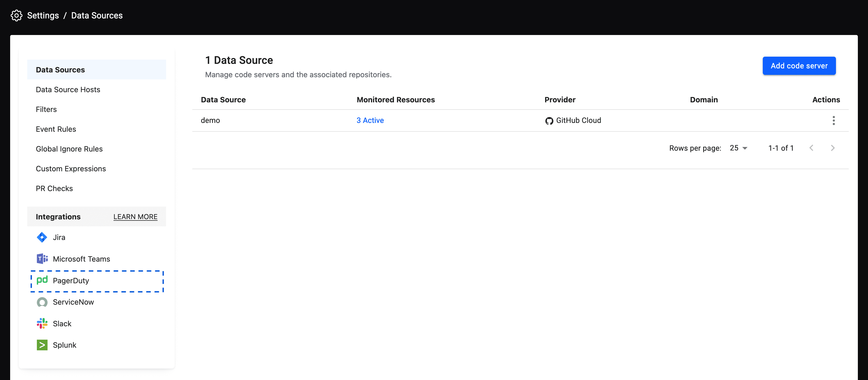Click the PR Checks settings option
Image resolution: width=868 pixels, height=380 pixels.
[x=54, y=188]
